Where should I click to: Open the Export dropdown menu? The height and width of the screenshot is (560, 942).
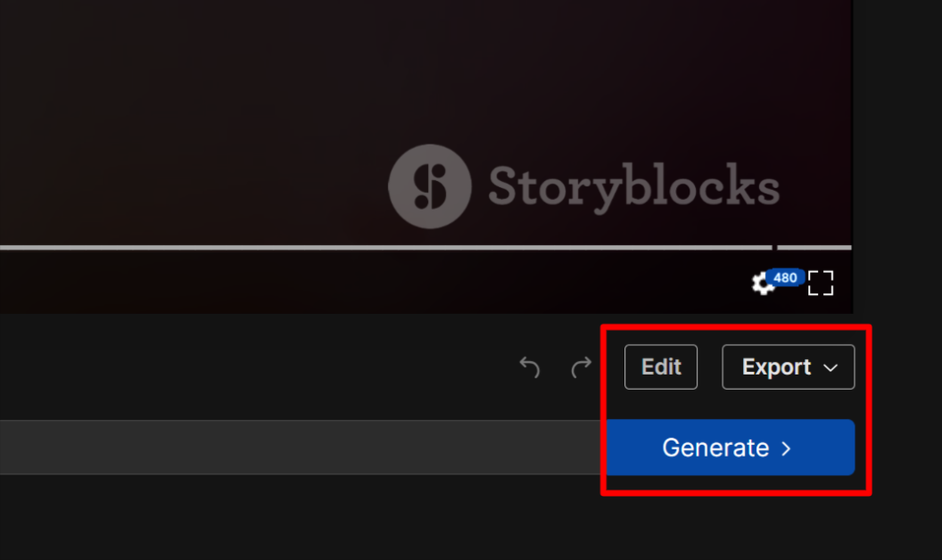tap(788, 366)
